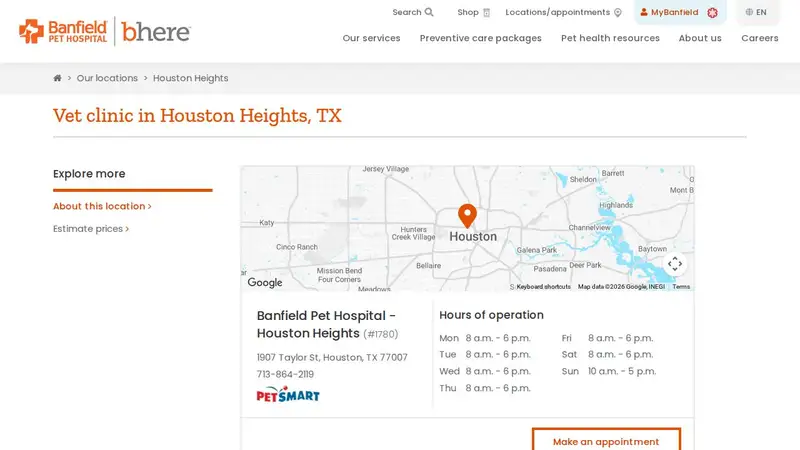Click the Hours of operation heading
This screenshot has width=800, height=450.
[491, 315]
